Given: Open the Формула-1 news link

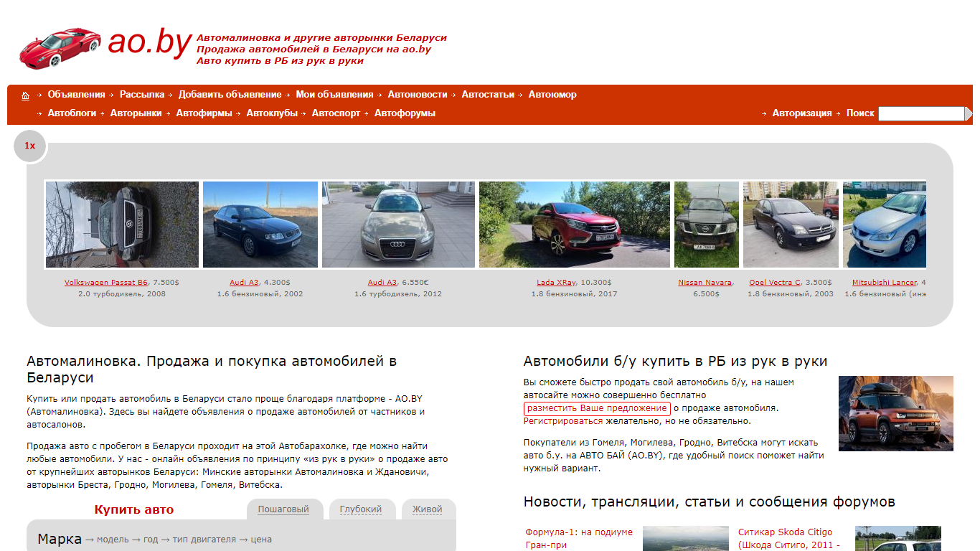Looking at the screenshot, I should [x=579, y=539].
